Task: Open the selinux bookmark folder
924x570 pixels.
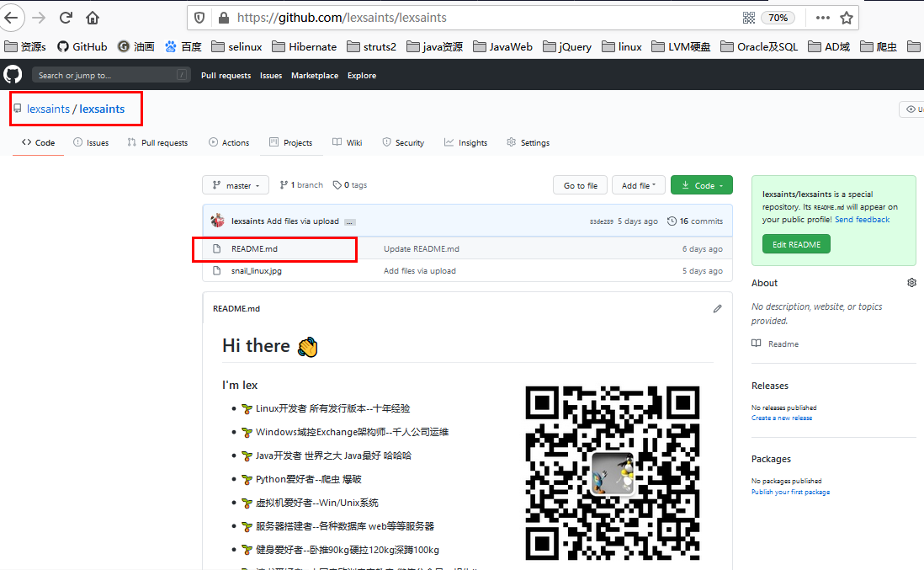Action: [237, 46]
